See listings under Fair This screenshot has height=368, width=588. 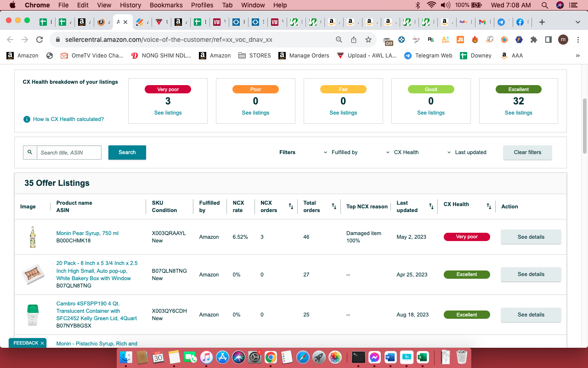coord(343,113)
